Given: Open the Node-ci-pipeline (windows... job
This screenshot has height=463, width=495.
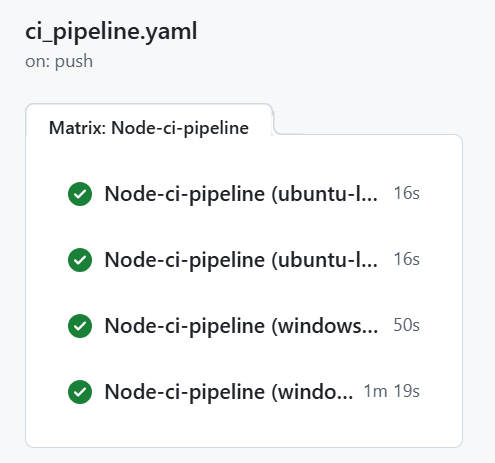Looking at the screenshot, I should tap(241, 326).
